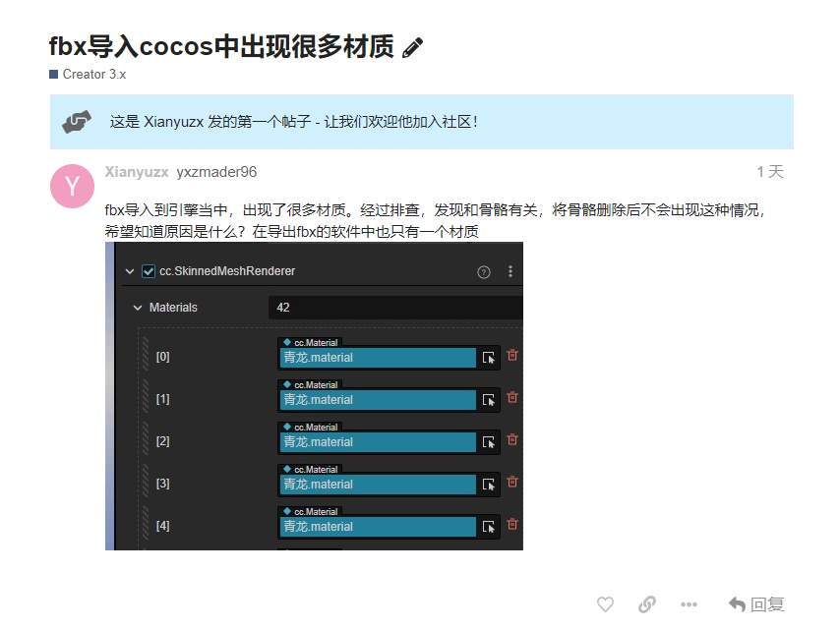The image size is (840, 630).
Task: Click the asset picker icon for material slot [3]
Action: point(487,484)
